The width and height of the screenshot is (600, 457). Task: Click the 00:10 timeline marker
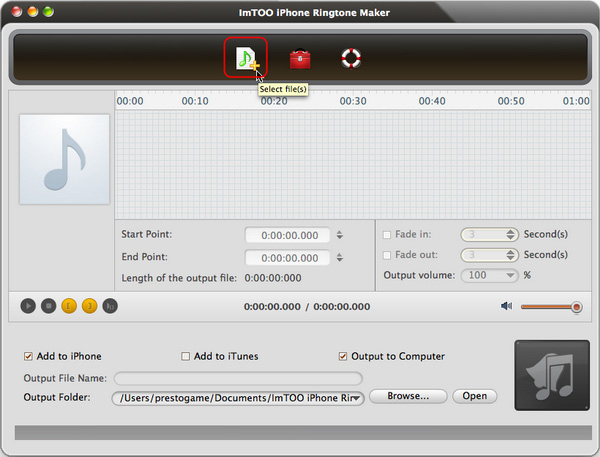pyautogui.click(x=195, y=101)
